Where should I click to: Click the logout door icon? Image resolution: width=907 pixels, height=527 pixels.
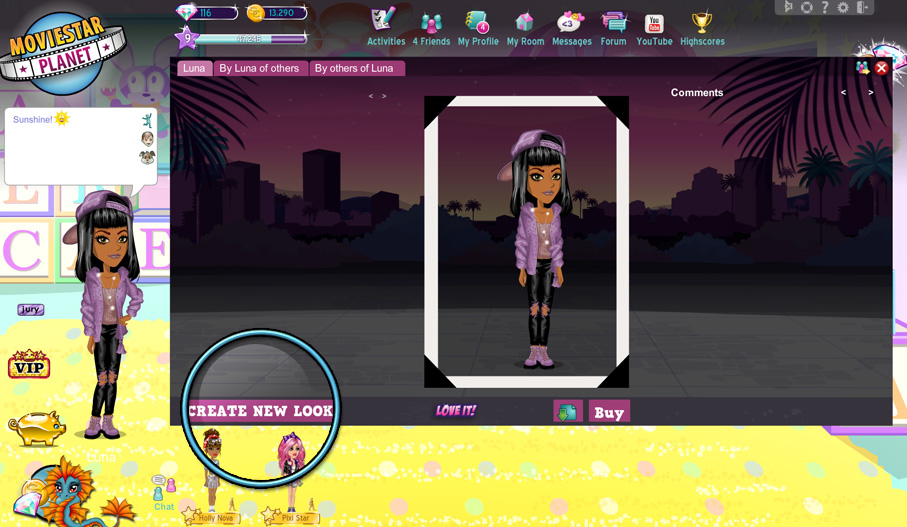pyautogui.click(x=863, y=7)
